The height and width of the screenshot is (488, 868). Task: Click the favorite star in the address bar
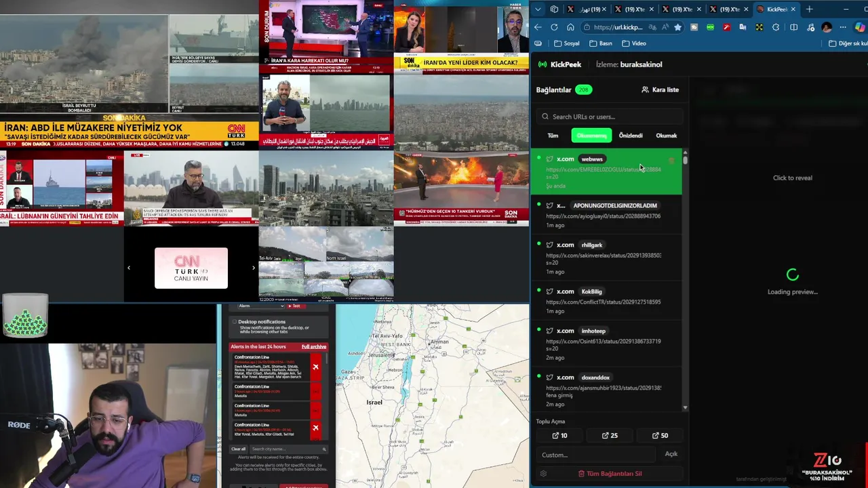coord(677,27)
